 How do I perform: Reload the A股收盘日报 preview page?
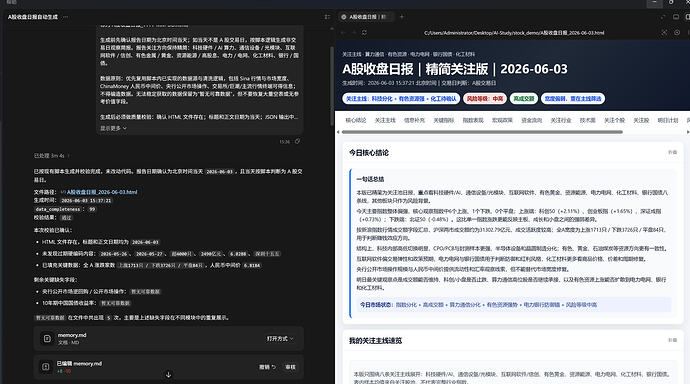coord(364,33)
